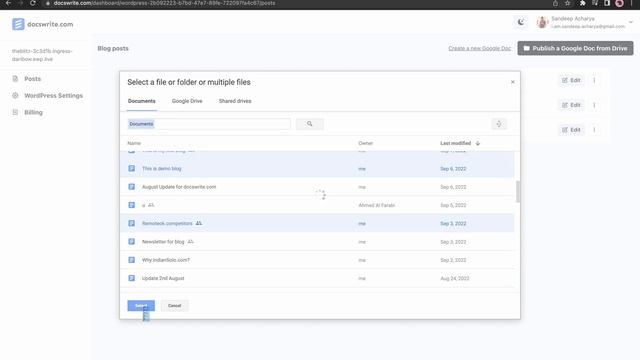Click Aug 24, 2022 date cell

[x=455, y=278]
